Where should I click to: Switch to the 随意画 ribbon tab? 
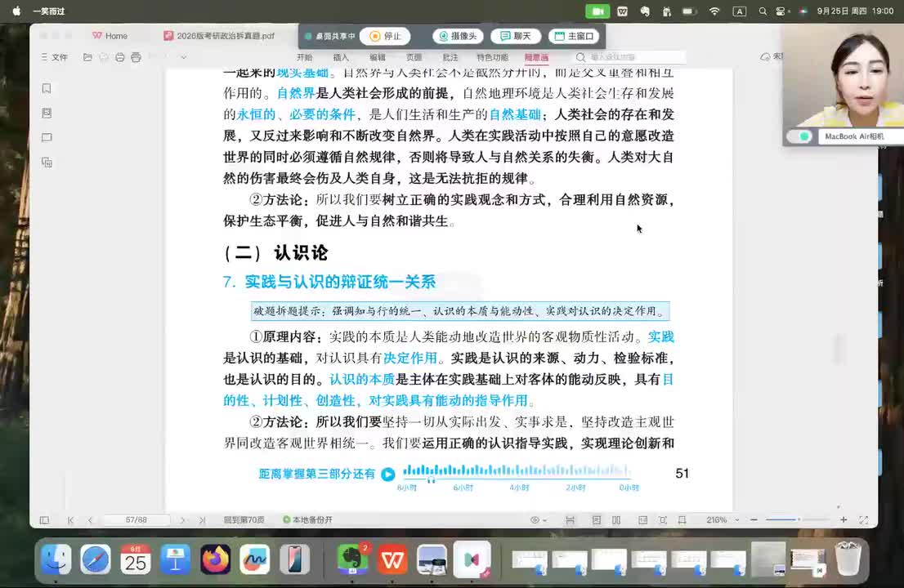(x=536, y=57)
